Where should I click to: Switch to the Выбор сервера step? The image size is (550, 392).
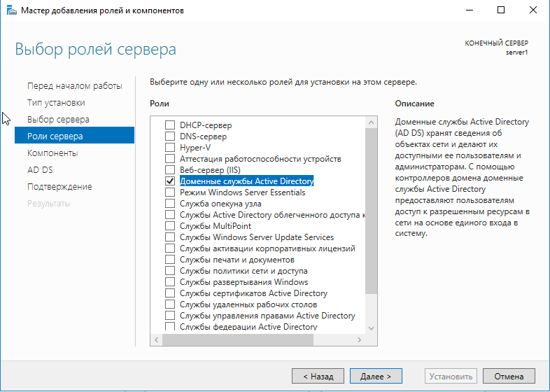(x=58, y=120)
